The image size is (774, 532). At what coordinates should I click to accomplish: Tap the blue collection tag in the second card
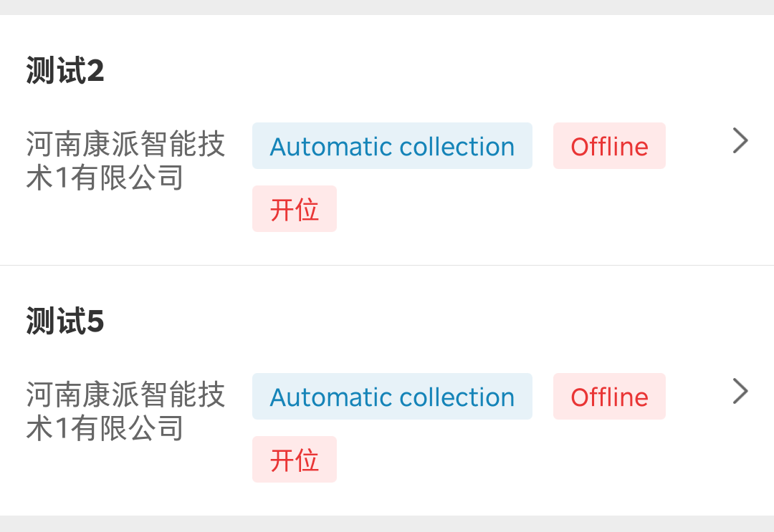point(392,396)
